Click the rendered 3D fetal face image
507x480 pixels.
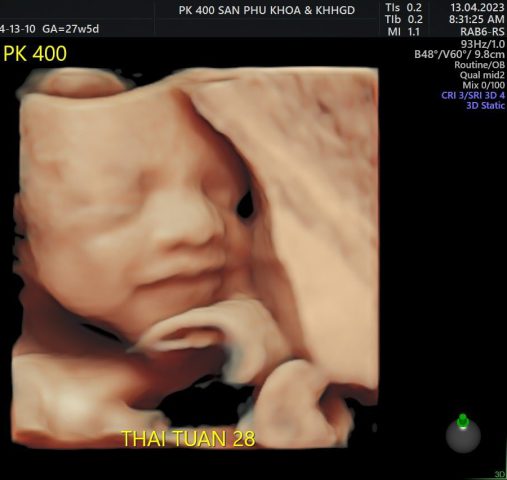click(195, 257)
